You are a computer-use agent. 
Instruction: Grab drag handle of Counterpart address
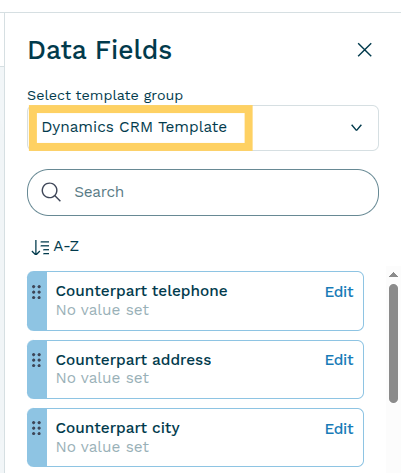pos(37,360)
